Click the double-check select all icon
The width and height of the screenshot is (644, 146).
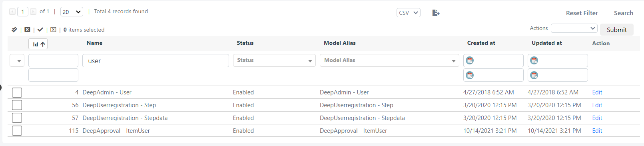(14, 30)
